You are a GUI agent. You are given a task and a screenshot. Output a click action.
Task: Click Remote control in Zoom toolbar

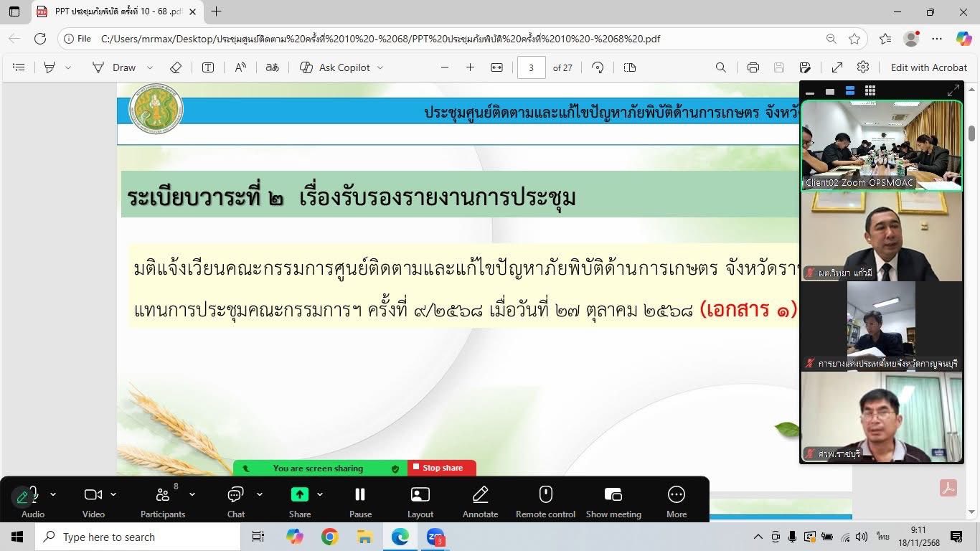545,501
